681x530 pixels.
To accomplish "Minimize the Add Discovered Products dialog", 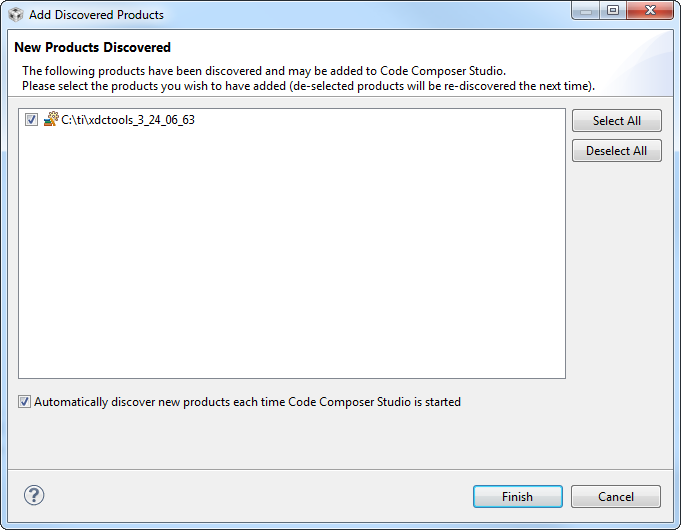I will click(585, 11).
